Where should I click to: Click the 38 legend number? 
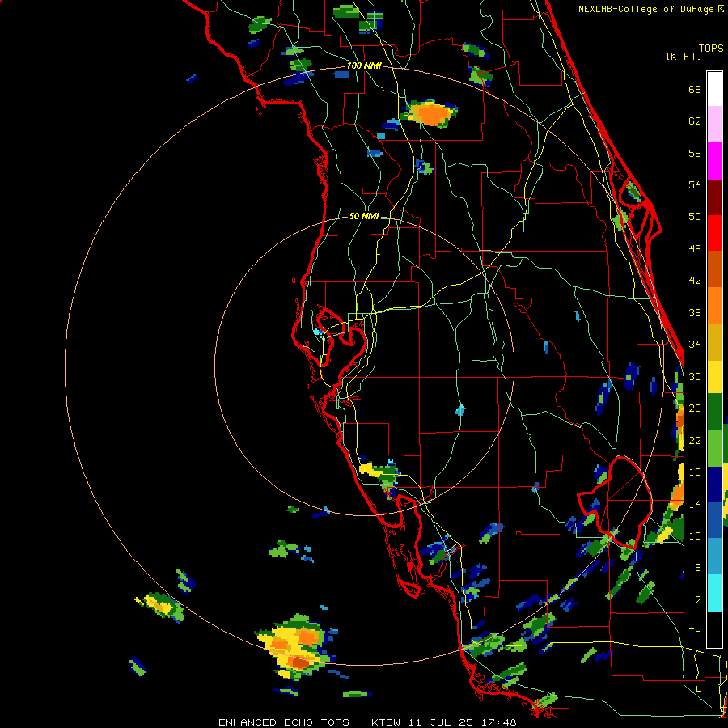(695, 312)
